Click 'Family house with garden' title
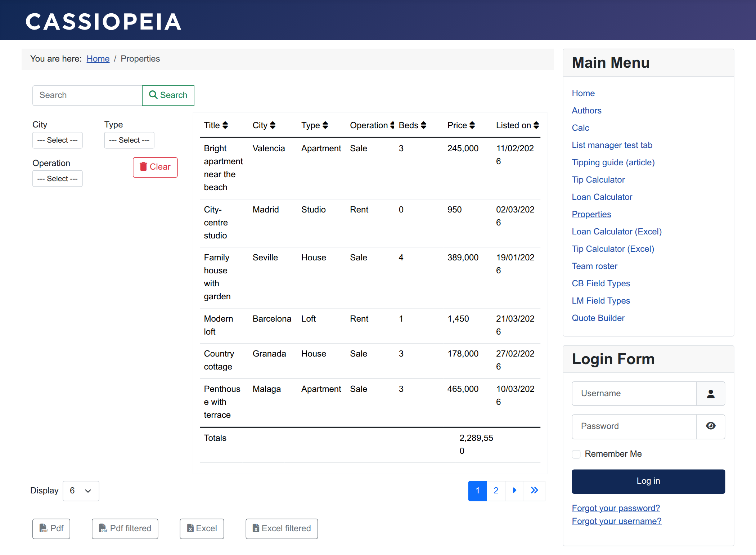This screenshot has width=756, height=555. click(x=217, y=277)
